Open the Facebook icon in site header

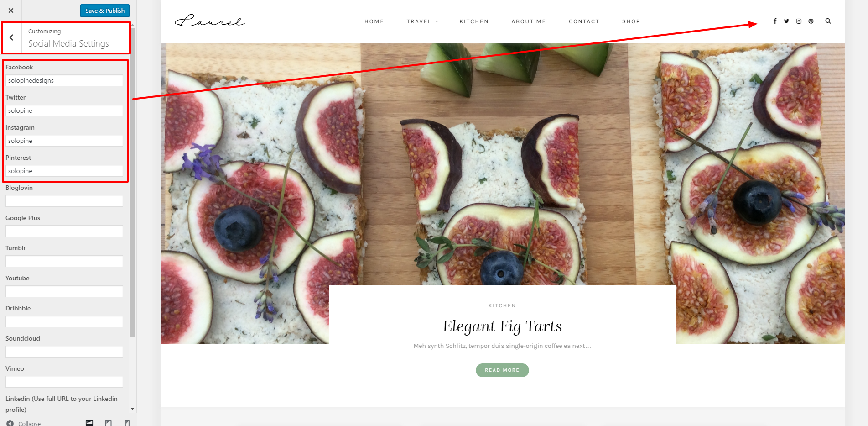(x=774, y=21)
